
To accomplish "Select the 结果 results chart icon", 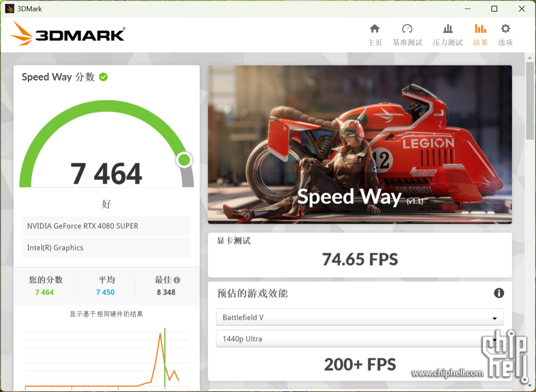I will (480, 28).
